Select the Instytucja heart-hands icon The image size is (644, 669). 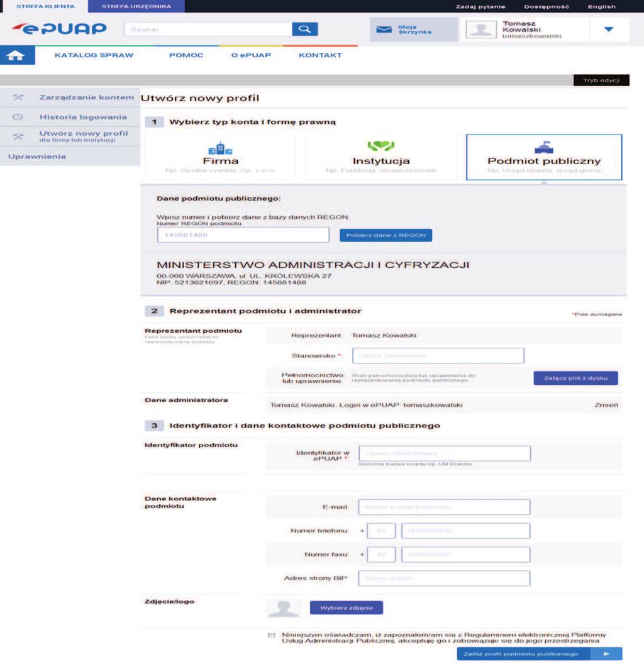381,146
